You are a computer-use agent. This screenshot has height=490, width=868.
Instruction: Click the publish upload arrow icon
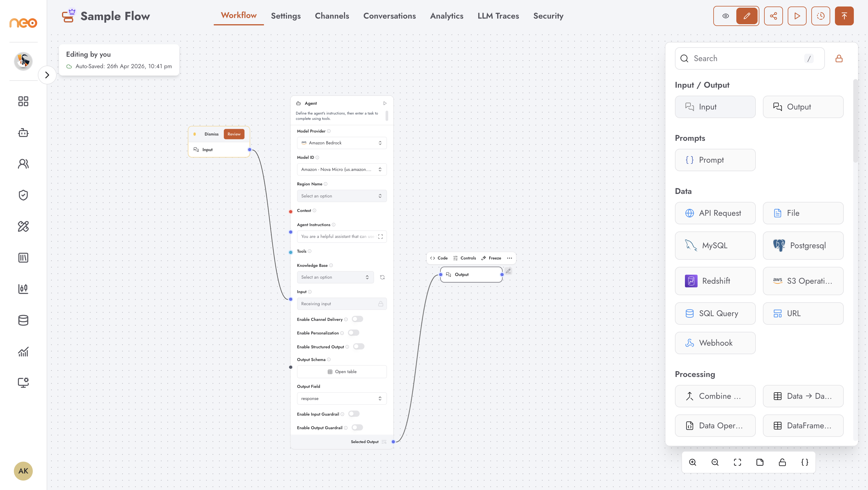pos(844,16)
